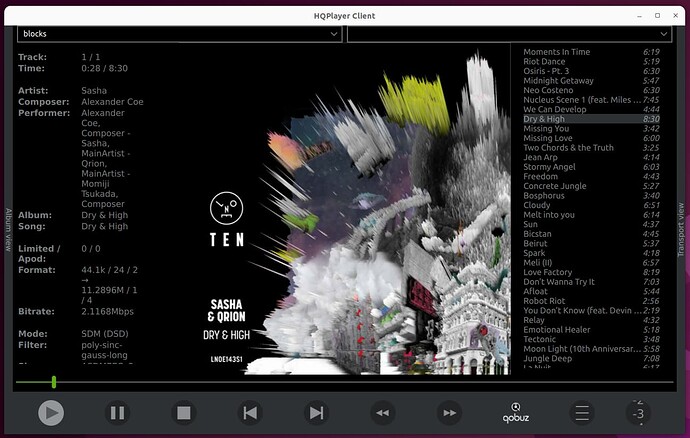Start playback with the Play button
This screenshot has height=438, width=690.
click(x=51, y=413)
